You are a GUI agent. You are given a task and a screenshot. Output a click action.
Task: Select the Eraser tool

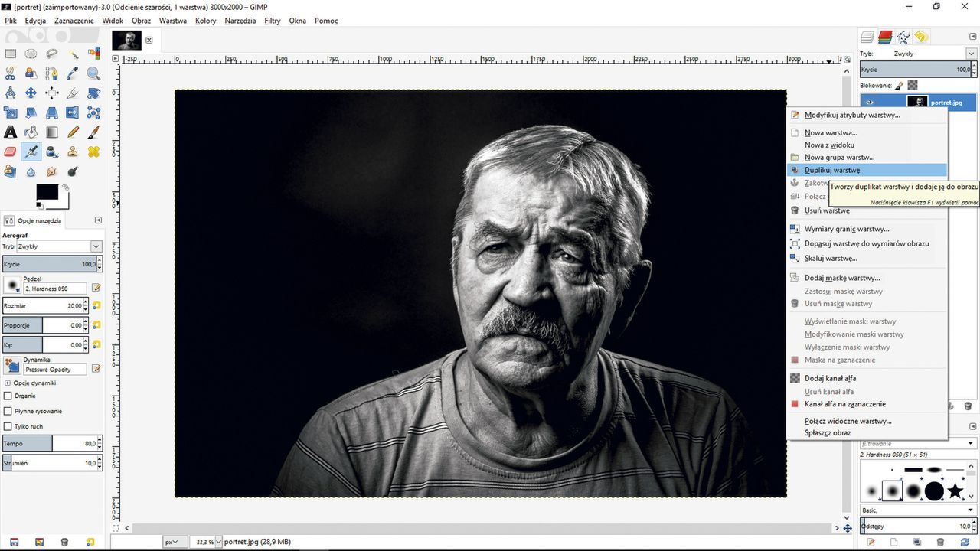10,152
